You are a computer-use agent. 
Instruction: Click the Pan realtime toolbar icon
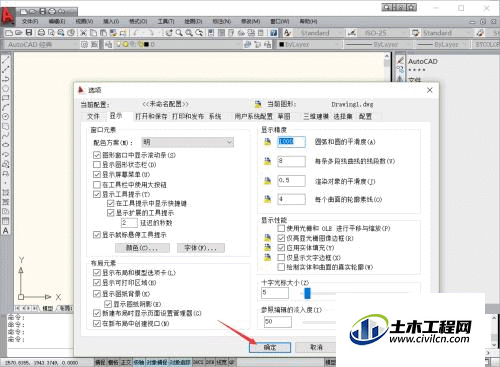169,33
